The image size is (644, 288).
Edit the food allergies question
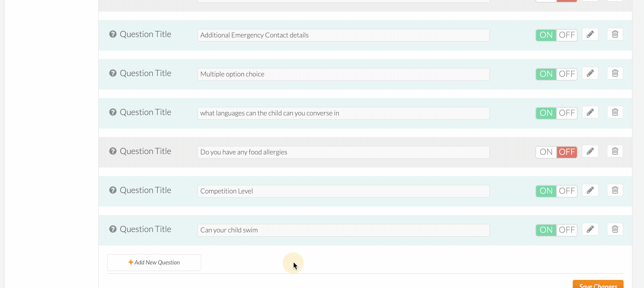click(590, 151)
